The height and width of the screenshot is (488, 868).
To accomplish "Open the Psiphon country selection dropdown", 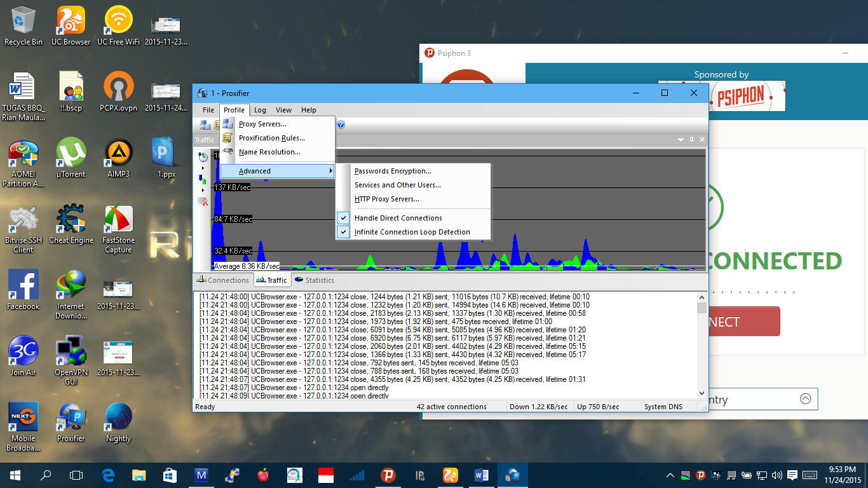I will coord(805,399).
